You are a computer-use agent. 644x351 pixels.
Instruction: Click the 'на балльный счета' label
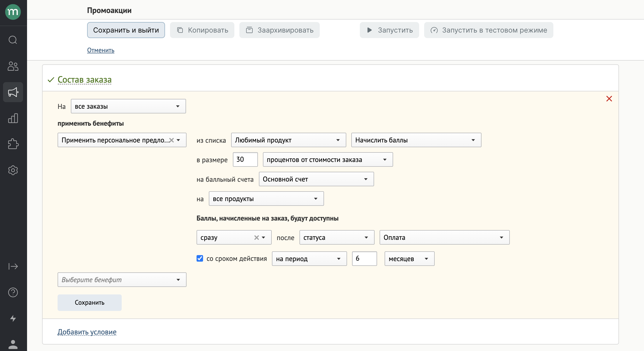pos(225,180)
